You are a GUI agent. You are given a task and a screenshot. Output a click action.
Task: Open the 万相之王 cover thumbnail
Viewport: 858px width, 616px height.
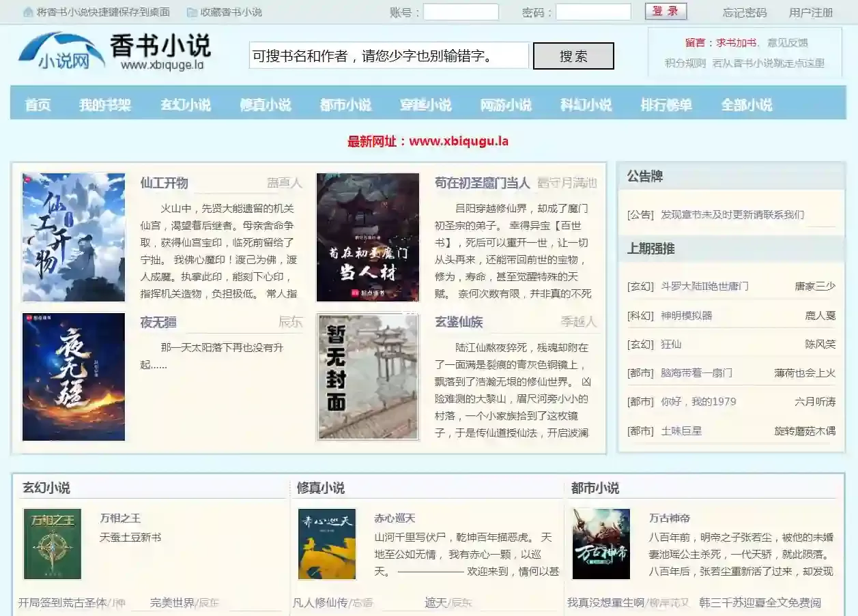tap(53, 544)
